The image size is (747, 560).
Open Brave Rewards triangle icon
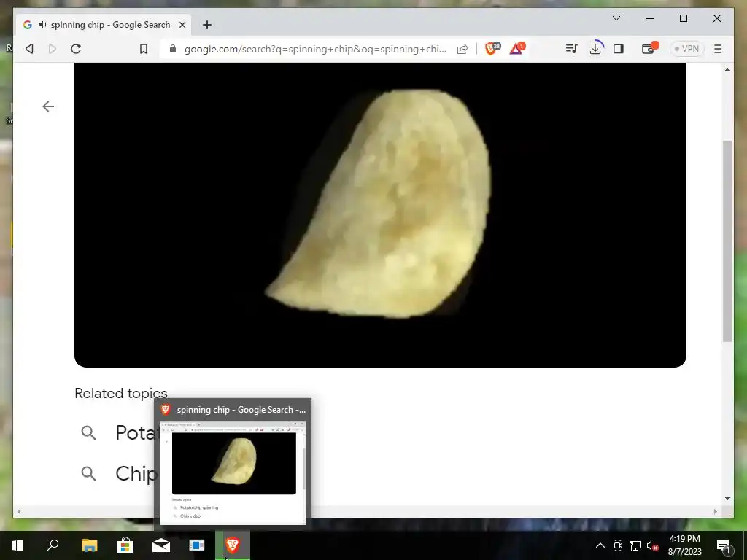click(517, 48)
